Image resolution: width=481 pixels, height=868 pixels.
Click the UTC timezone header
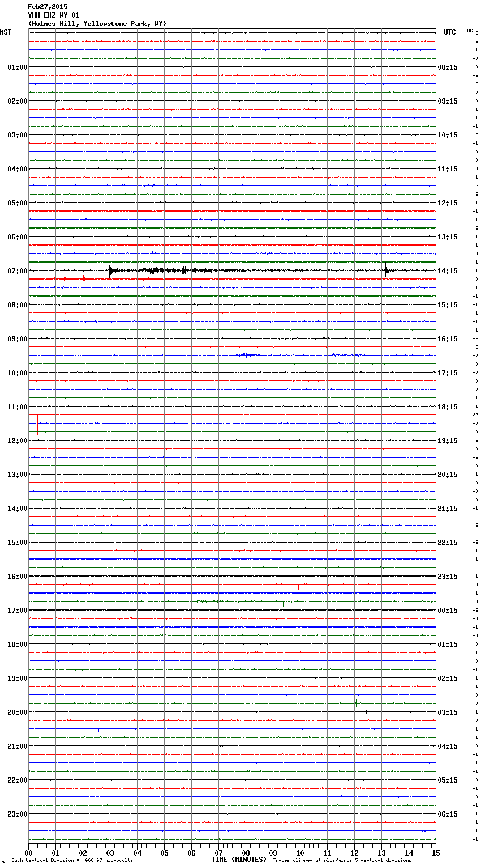pos(450,32)
